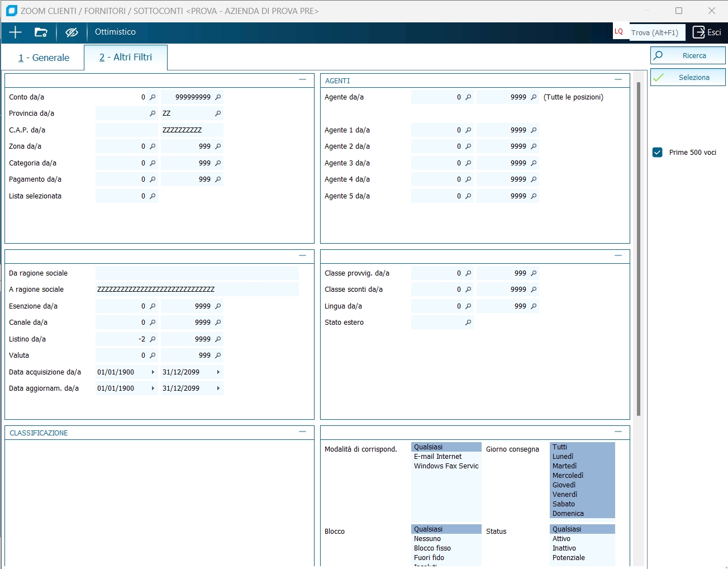
Task: Click the Seleziona button
Action: tap(688, 78)
